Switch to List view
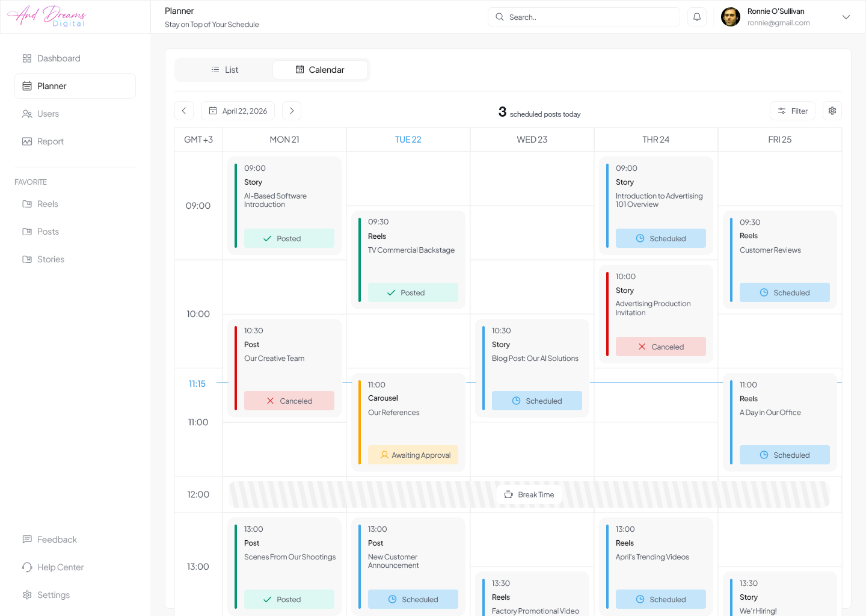Screen dimensions: 866x616 [224, 70]
